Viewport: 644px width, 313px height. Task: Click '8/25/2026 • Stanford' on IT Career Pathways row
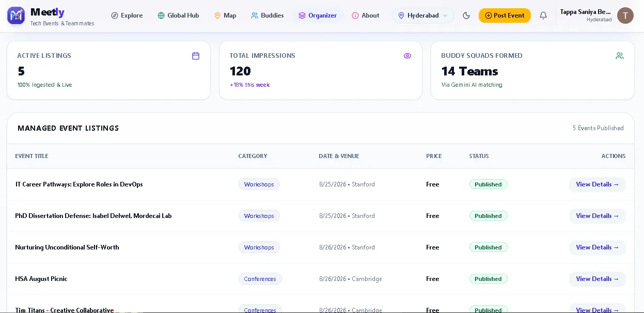(x=347, y=184)
